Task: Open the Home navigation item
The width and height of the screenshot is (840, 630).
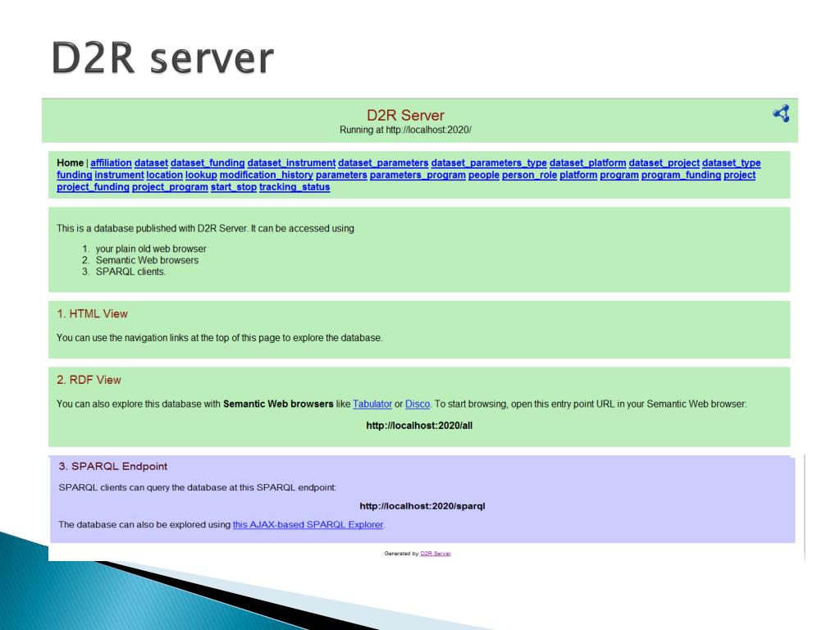Action: click(71, 163)
